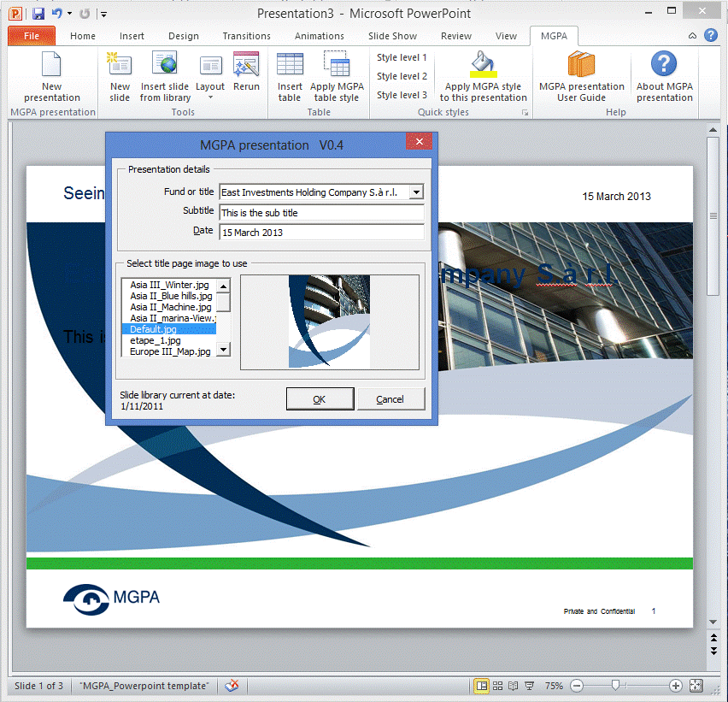This screenshot has height=702, width=728.
Task: Switch to the Design tab
Action: [184, 36]
